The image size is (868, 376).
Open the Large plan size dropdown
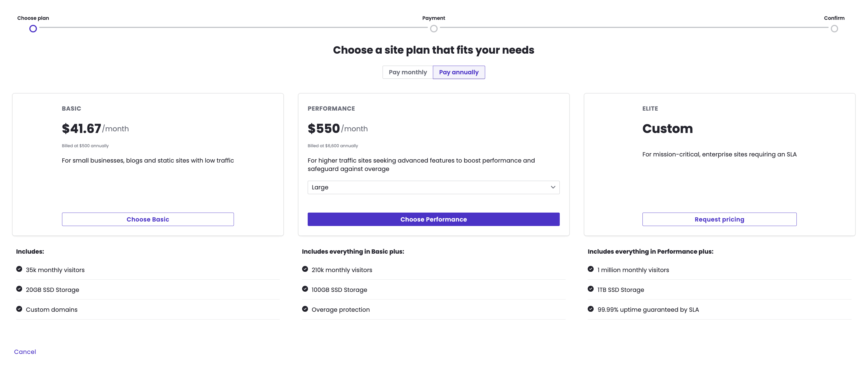click(433, 187)
